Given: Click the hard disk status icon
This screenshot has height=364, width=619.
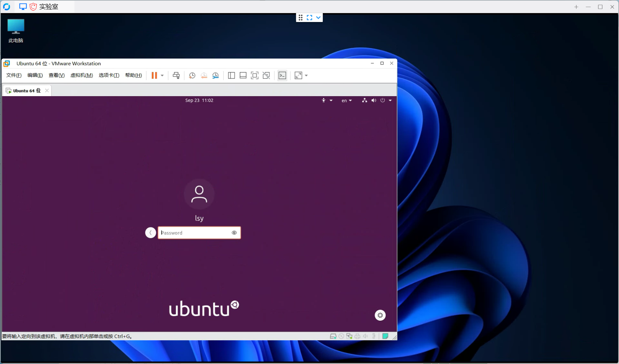Looking at the screenshot, I should tap(333, 336).
